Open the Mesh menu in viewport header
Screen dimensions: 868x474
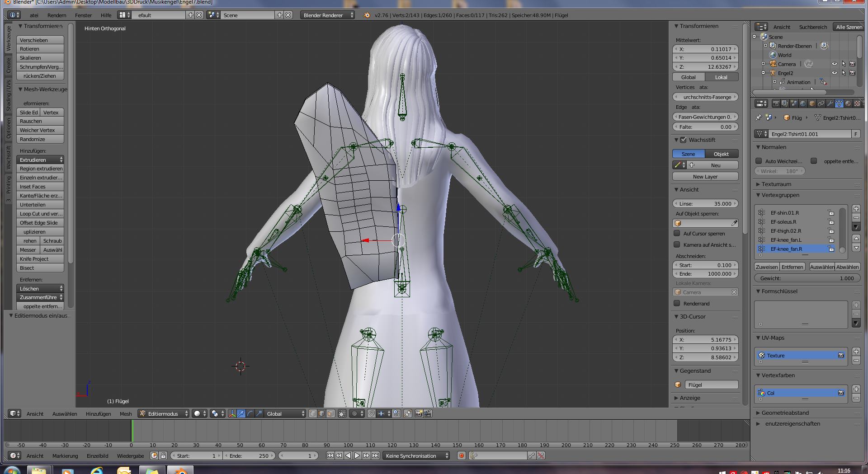[126, 413]
